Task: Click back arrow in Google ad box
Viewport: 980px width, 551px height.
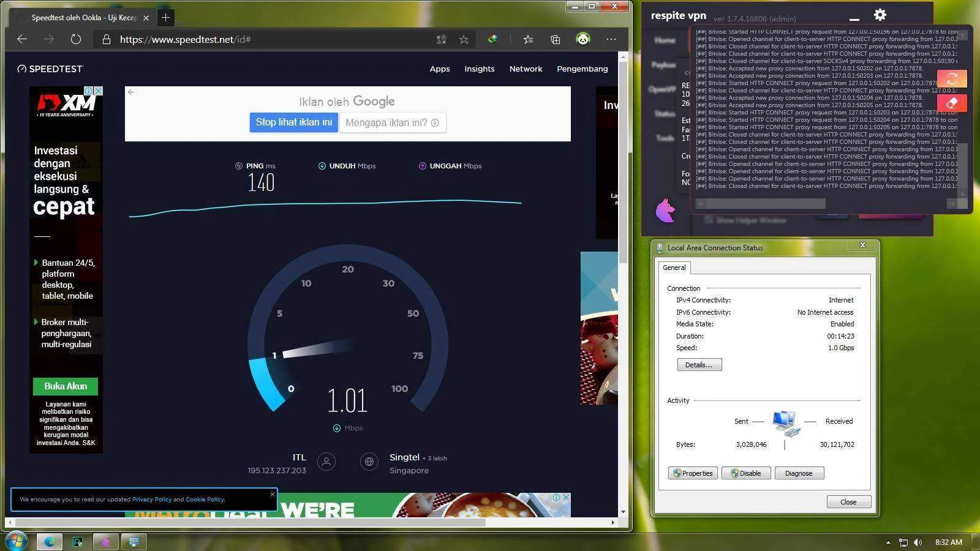Action: pos(131,92)
